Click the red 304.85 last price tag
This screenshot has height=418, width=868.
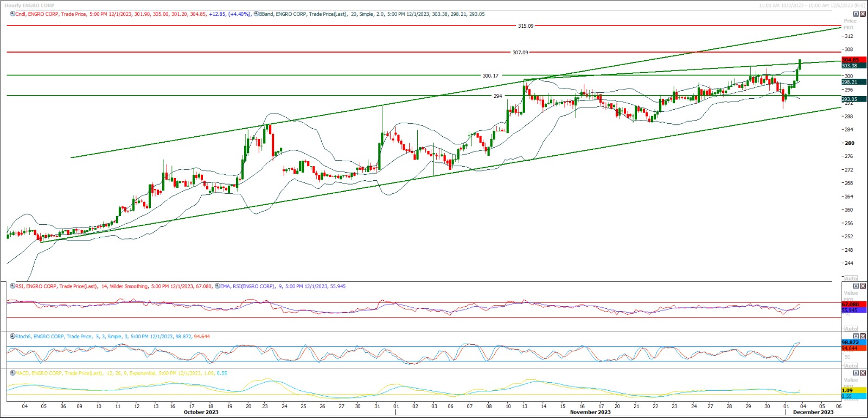tap(854, 60)
